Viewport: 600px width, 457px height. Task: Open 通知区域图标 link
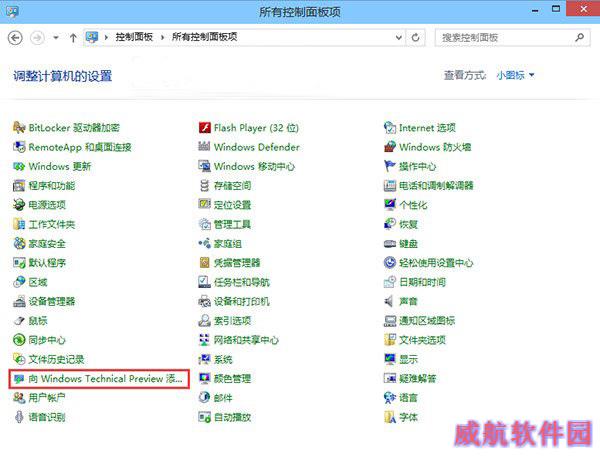point(427,321)
